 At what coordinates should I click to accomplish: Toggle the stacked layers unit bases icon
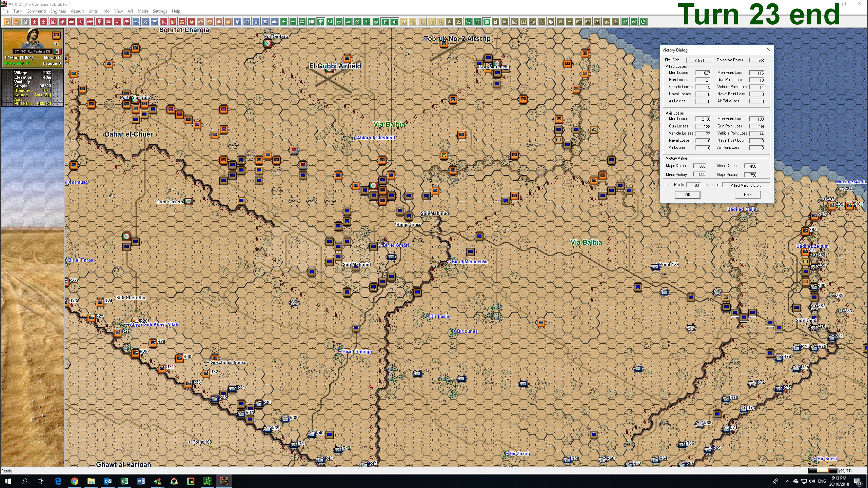point(449,21)
